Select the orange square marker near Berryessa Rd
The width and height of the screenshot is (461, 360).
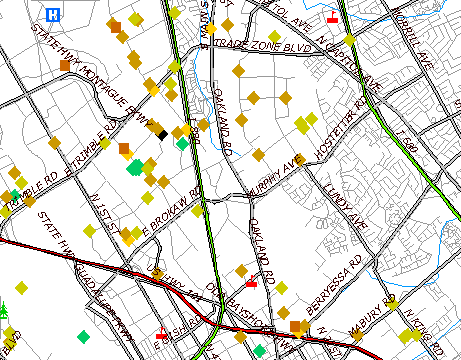pos(295,327)
